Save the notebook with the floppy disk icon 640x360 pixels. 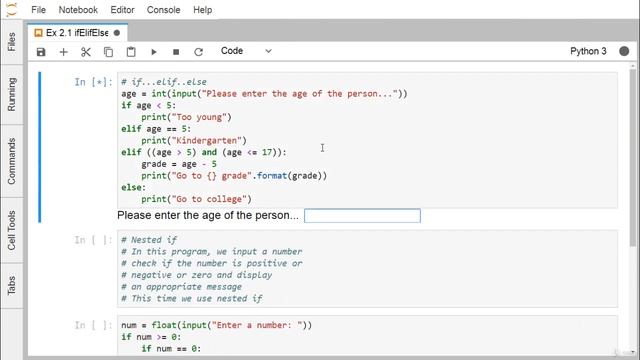(41, 52)
